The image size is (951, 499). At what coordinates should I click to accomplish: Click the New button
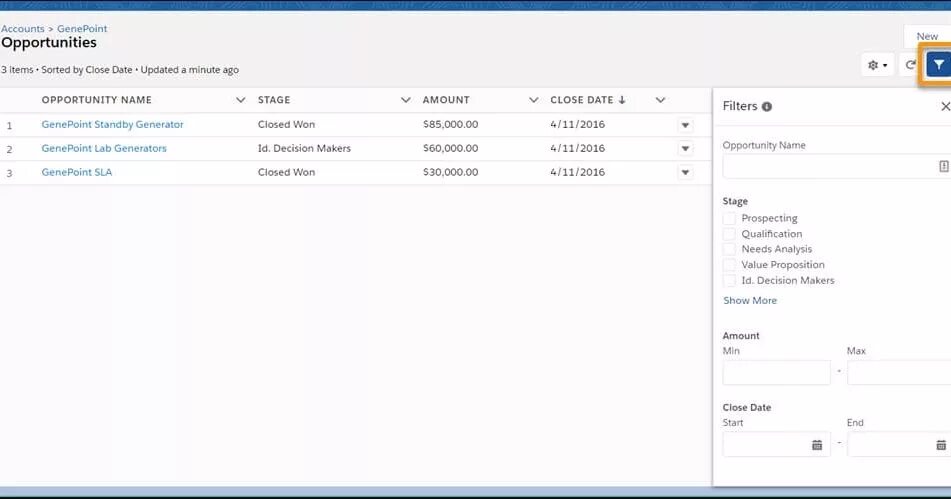pos(927,36)
